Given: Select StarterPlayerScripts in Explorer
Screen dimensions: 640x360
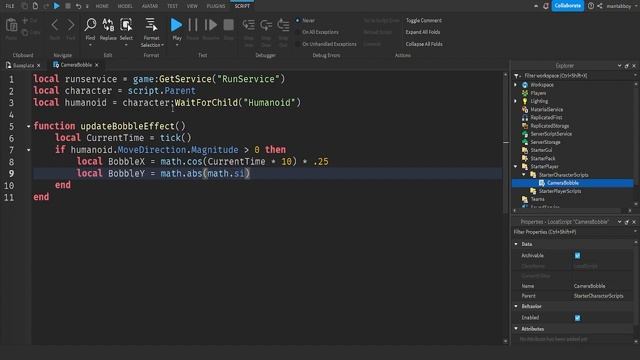Looking at the screenshot, I should (560, 191).
